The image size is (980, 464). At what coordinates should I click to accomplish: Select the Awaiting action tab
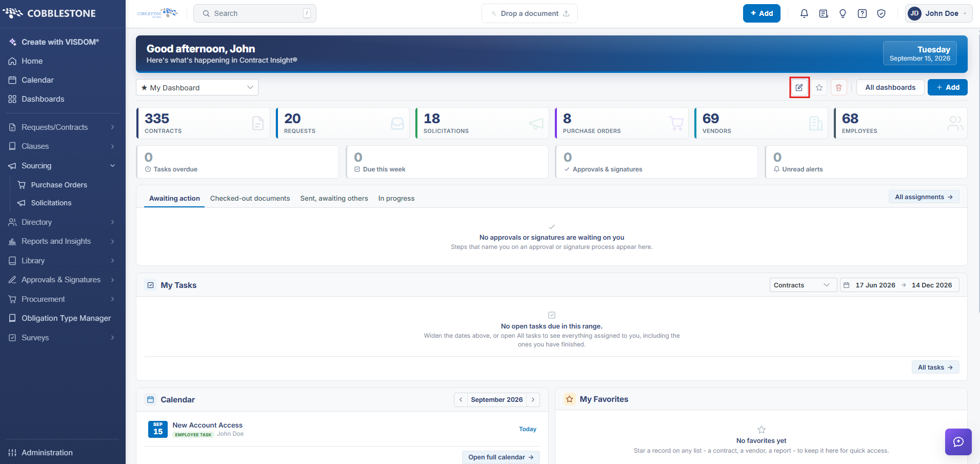pyautogui.click(x=174, y=198)
